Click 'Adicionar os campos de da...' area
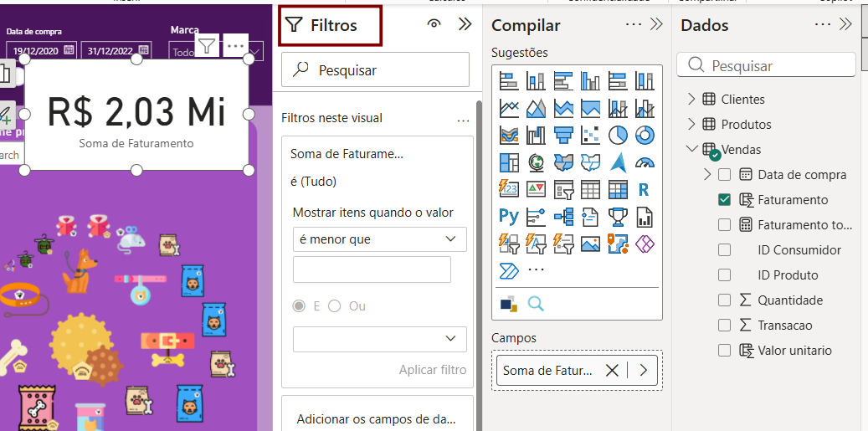 (377, 418)
